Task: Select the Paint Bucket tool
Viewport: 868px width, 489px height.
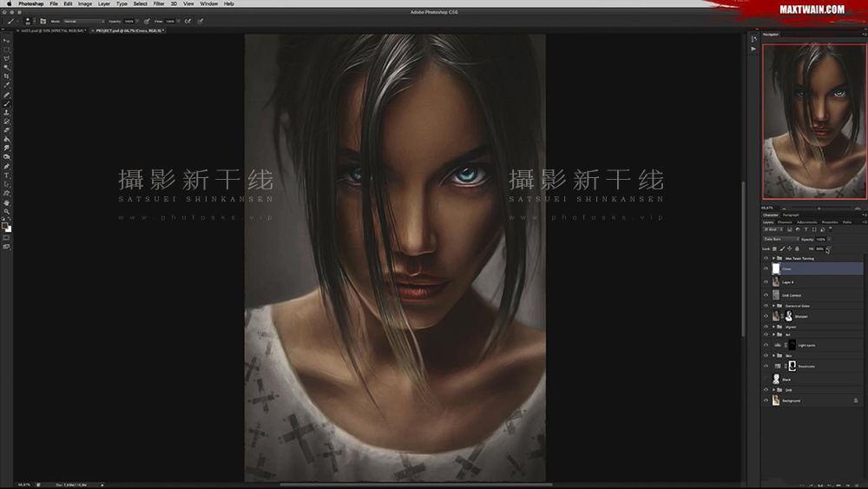Action: tap(7, 139)
